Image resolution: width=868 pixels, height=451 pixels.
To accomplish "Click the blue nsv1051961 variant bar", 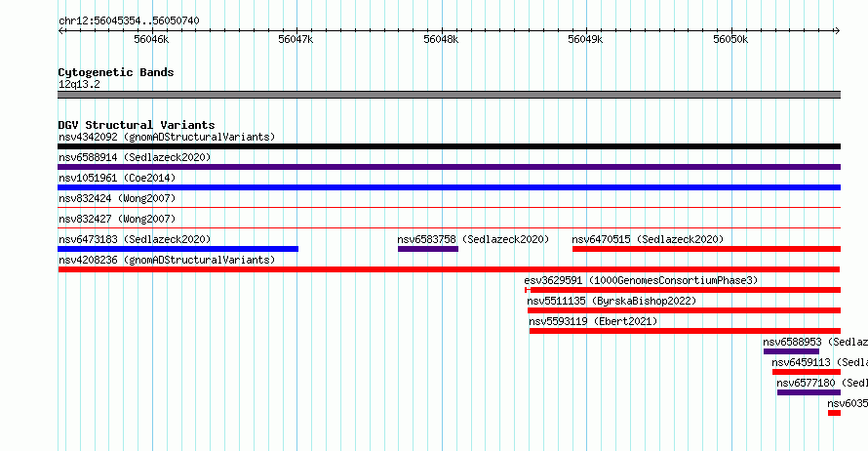I will pos(449,187).
